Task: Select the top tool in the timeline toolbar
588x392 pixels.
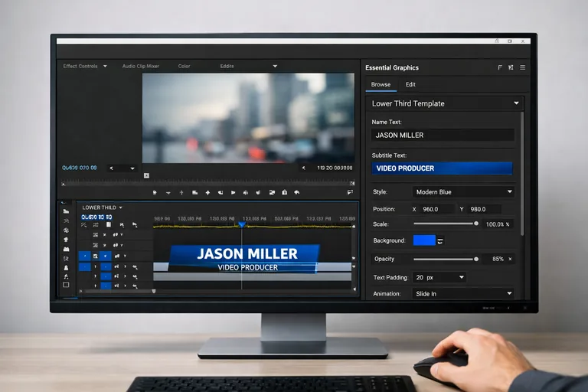Action: click(x=66, y=211)
